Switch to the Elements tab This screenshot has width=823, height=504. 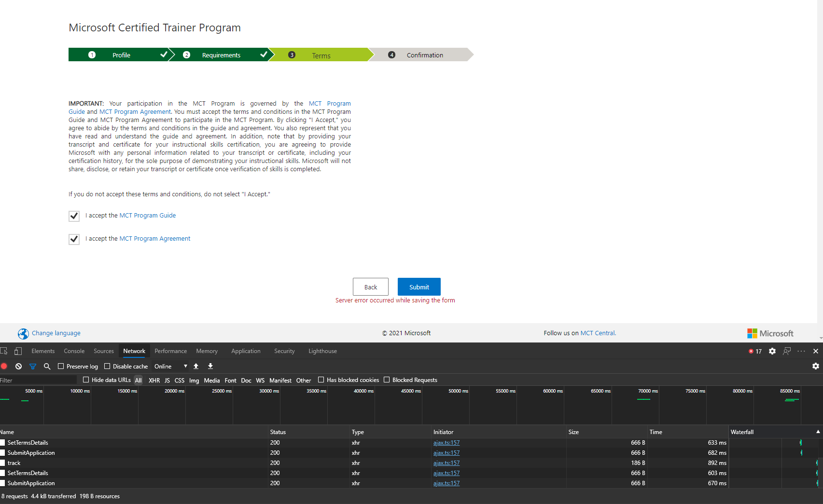coord(43,351)
